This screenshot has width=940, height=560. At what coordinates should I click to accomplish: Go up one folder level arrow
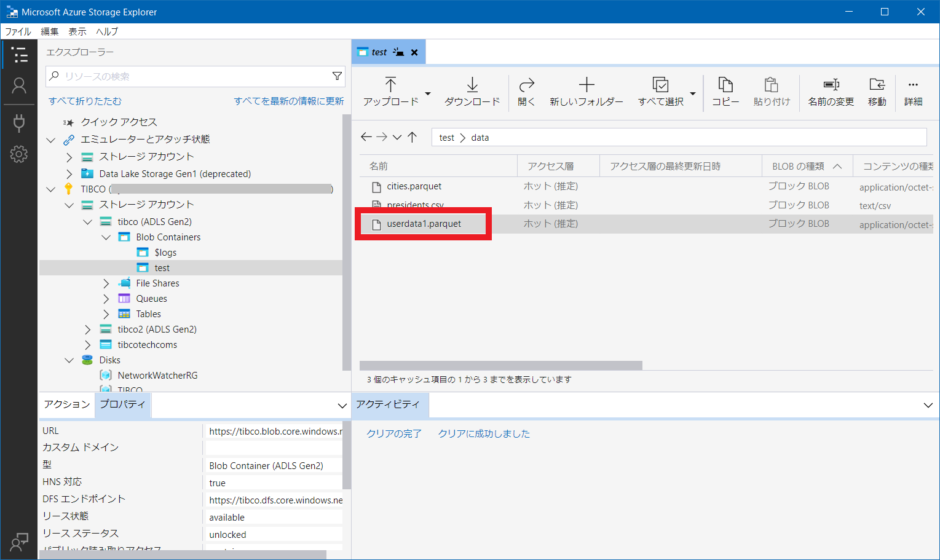pyautogui.click(x=413, y=137)
